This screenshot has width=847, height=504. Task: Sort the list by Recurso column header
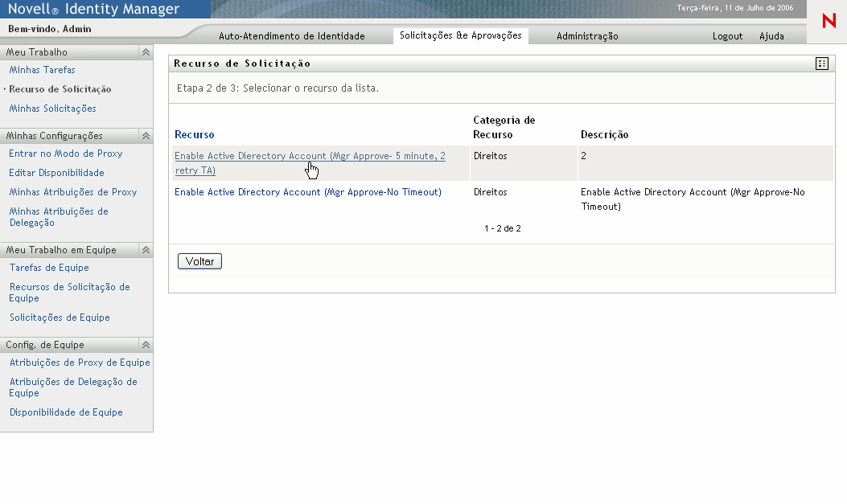click(195, 135)
